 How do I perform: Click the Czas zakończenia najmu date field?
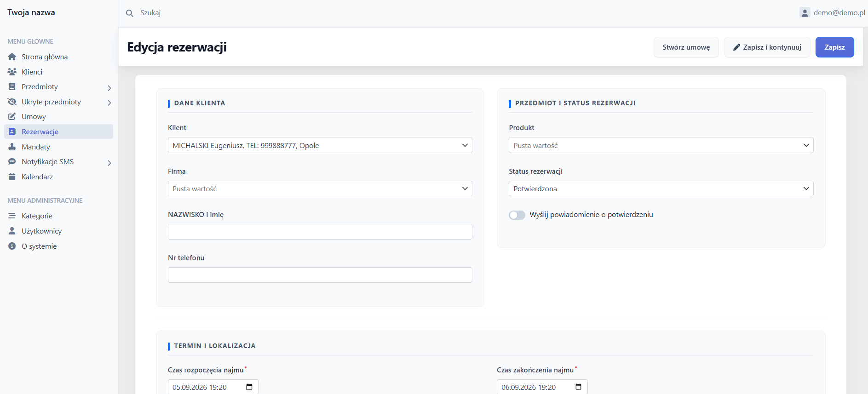coord(542,387)
